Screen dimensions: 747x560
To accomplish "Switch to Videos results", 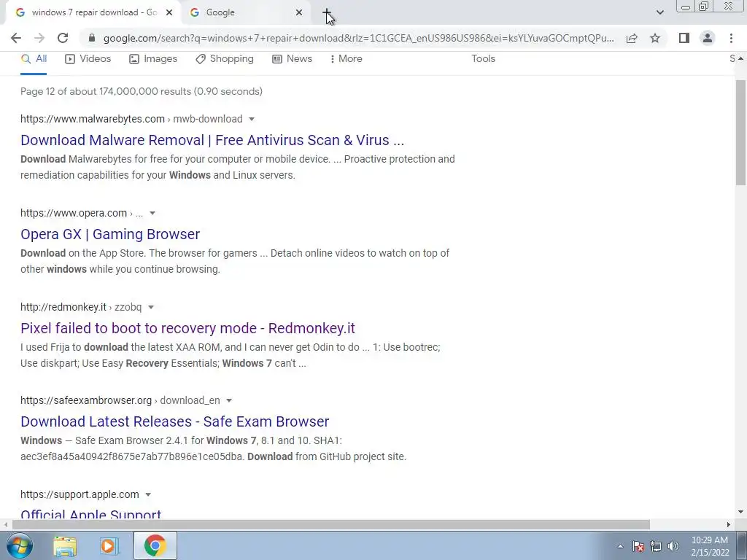I will click(88, 59).
